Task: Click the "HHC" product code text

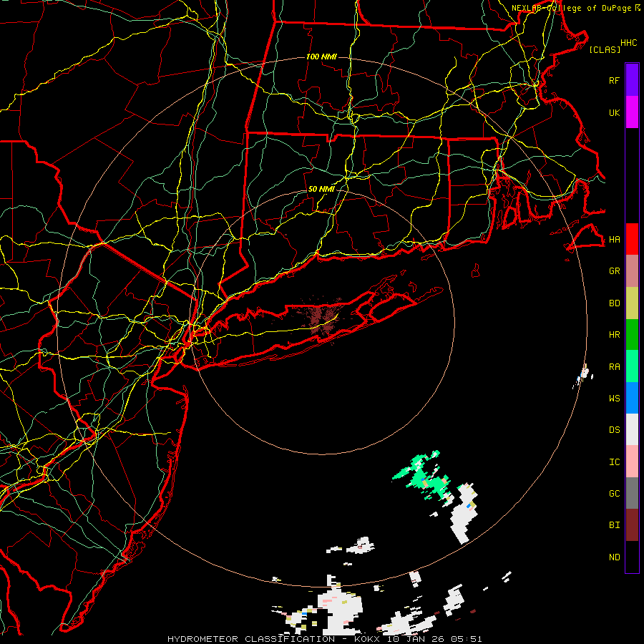Action: tap(628, 43)
